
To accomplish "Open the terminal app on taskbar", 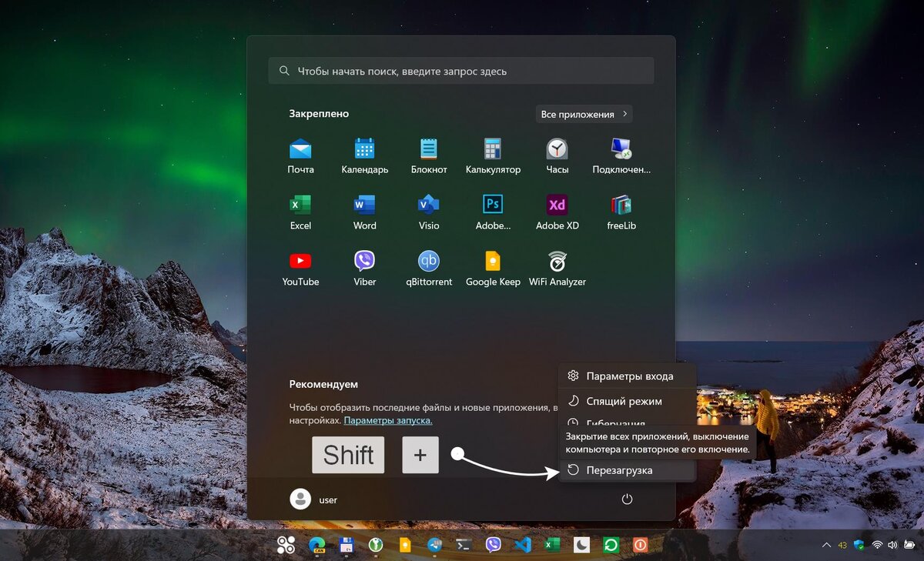I will (464, 545).
